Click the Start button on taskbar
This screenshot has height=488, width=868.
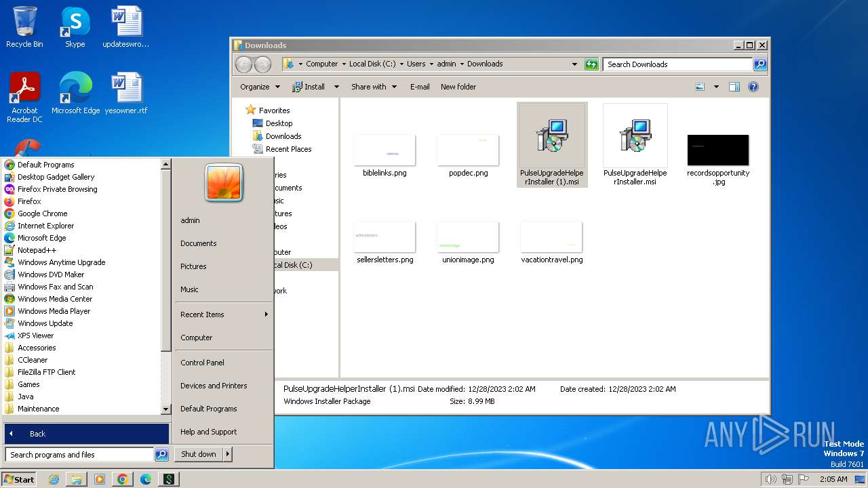(19, 479)
